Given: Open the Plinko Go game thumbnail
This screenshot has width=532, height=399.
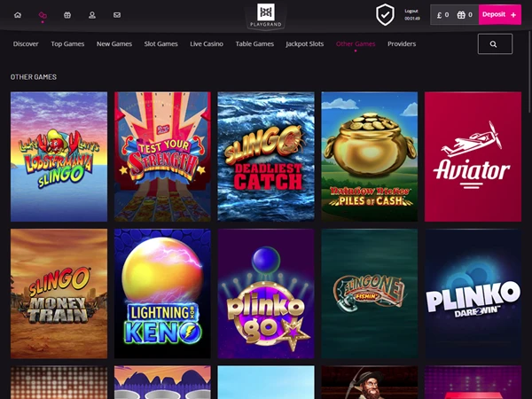Looking at the screenshot, I should click(x=266, y=293).
